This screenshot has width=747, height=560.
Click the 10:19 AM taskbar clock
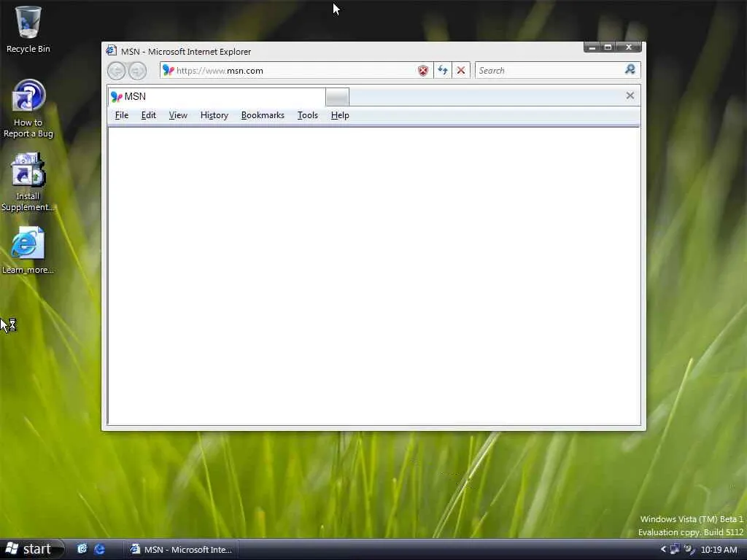[719, 550]
